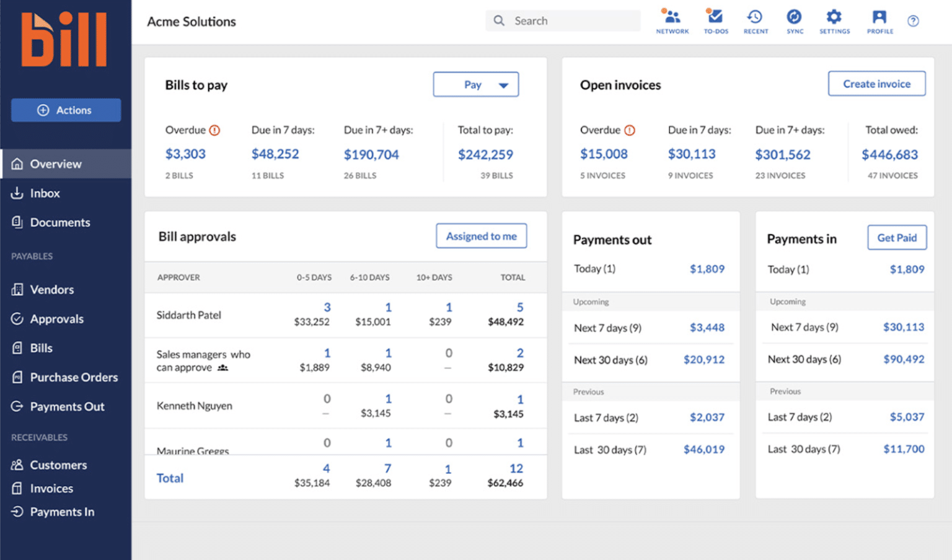952x560 pixels.
Task: Click the Get Paid button
Action: click(896, 237)
